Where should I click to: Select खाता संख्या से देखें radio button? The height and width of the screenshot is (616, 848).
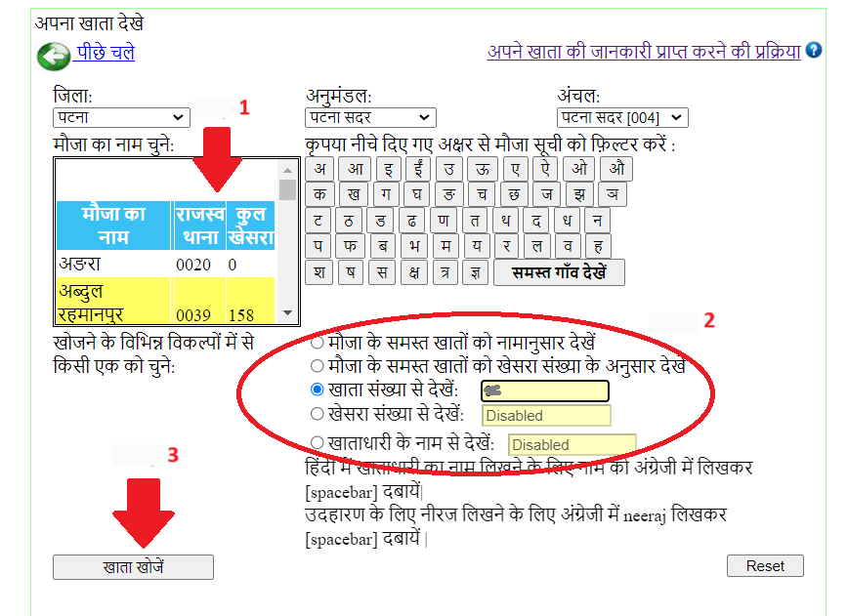coord(318,390)
